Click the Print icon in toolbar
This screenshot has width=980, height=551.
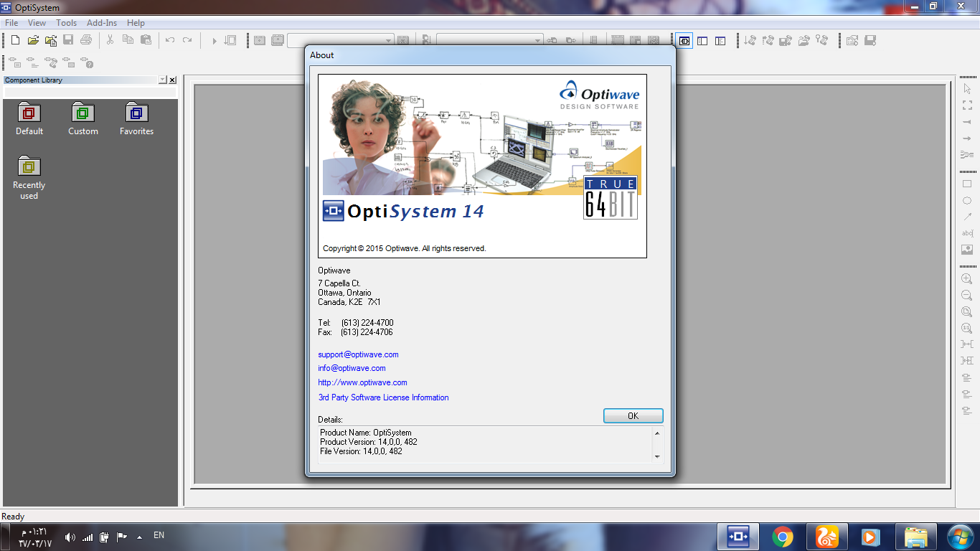click(x=86, y=40)
